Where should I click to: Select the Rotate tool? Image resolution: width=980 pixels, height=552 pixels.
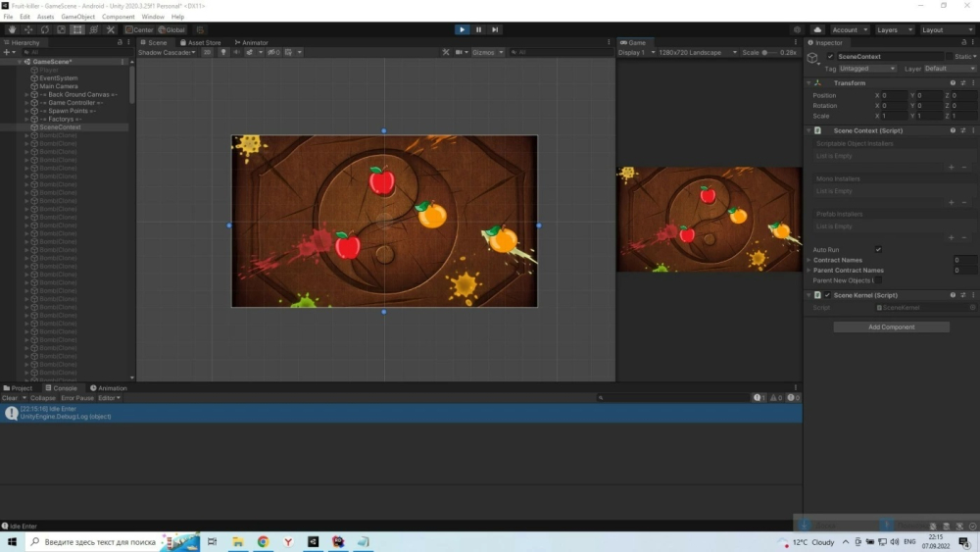(x=45, y=29)
